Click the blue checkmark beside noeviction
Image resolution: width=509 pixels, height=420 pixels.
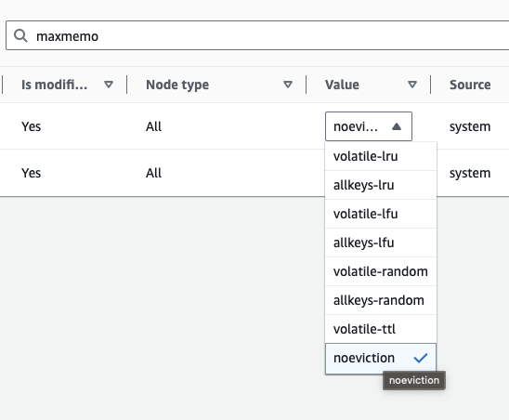(x=421, y=358)
